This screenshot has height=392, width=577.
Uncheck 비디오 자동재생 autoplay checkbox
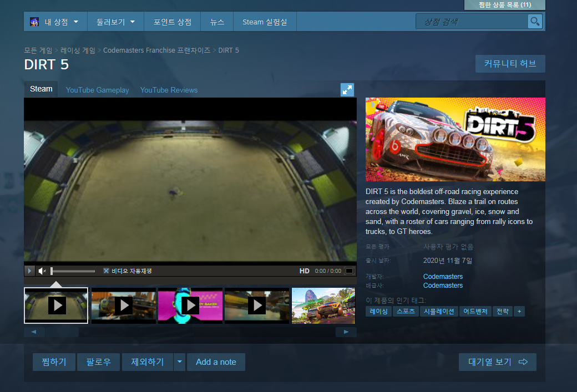click(106, 271)
